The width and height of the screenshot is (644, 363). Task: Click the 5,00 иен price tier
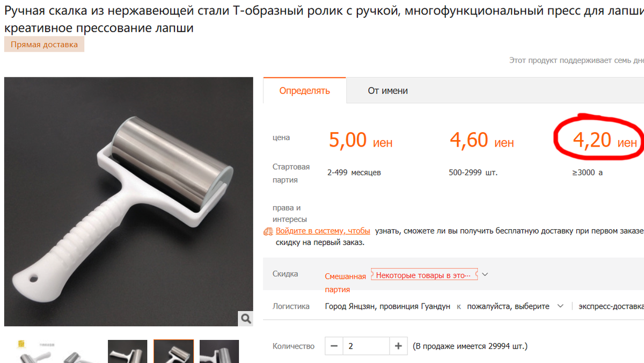361,141
